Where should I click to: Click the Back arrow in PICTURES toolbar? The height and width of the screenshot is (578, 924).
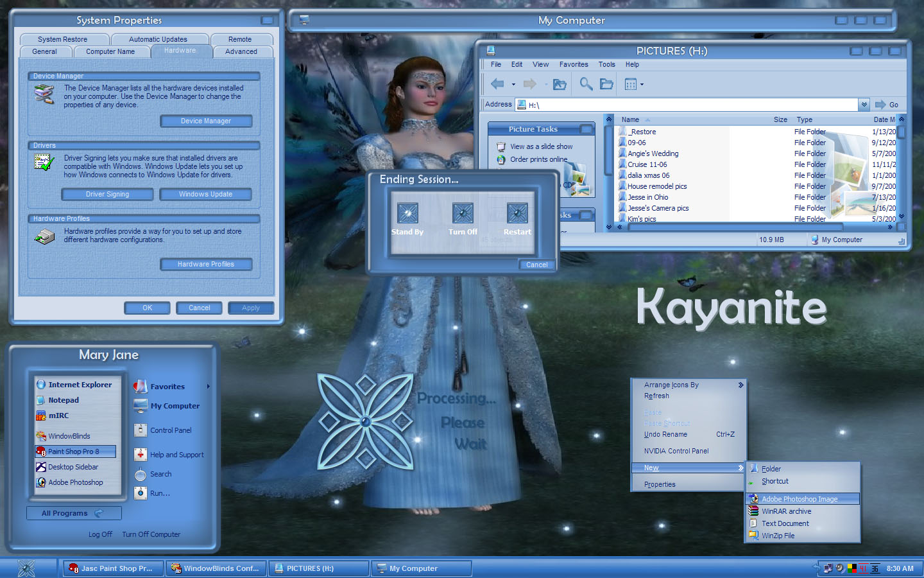pos(497,84)
